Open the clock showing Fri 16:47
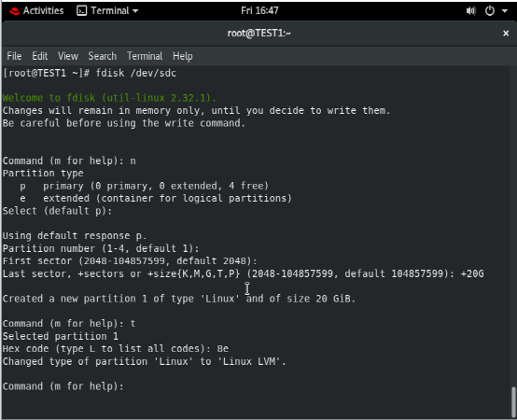The width and height of the screenshot is (517, 420). [x=259, y=11]
